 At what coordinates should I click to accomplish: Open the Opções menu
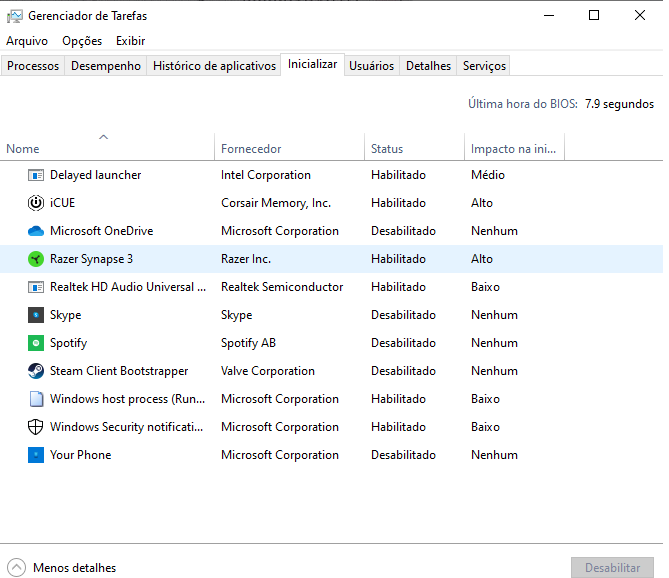point(82,41)
